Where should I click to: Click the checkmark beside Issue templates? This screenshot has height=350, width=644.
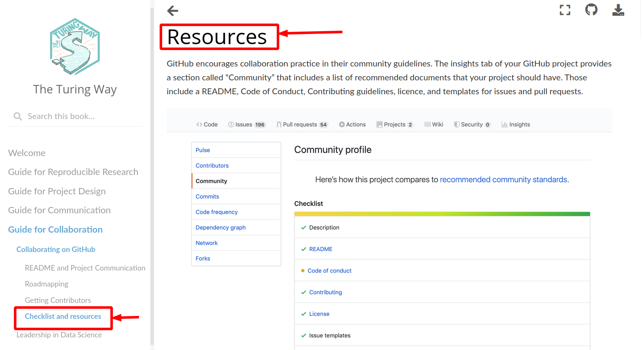[303, 335]
